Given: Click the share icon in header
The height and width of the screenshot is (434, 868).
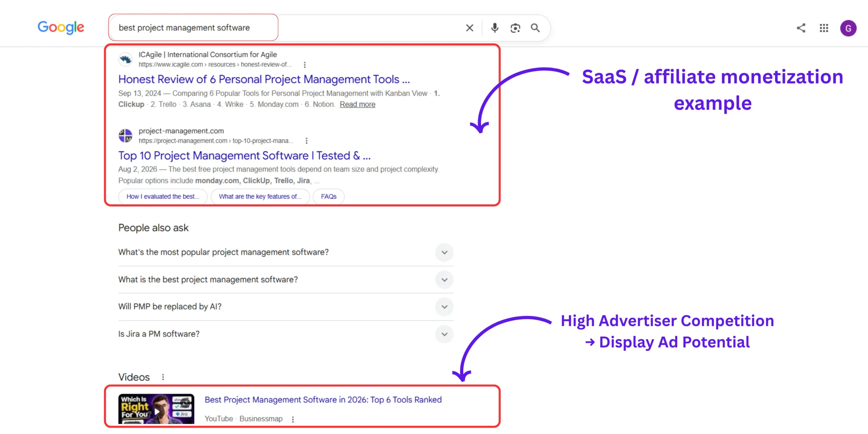Looking at the screenshot, I should (x=801, y=28).
